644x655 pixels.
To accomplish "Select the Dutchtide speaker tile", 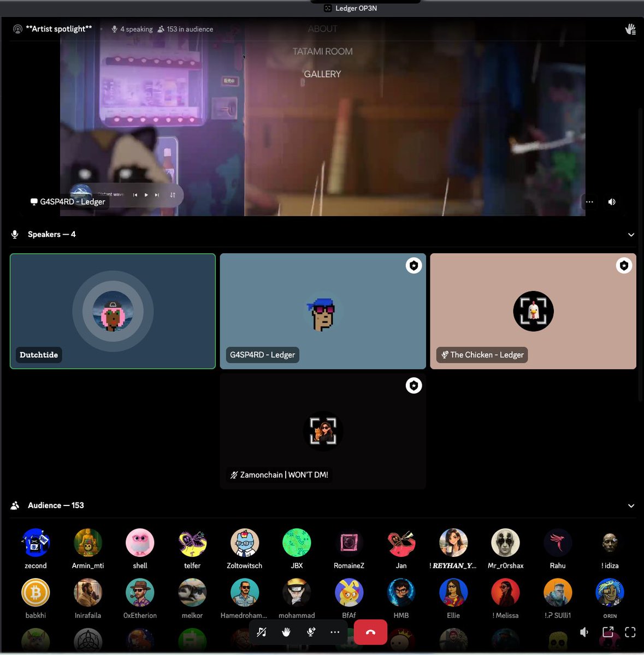I will (113, 311).
